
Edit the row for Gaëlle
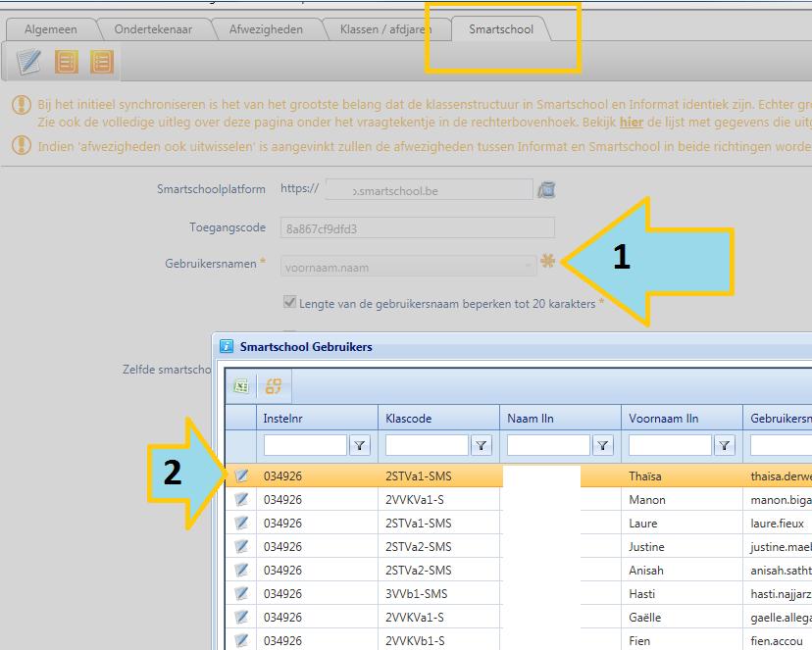[241, 617]
